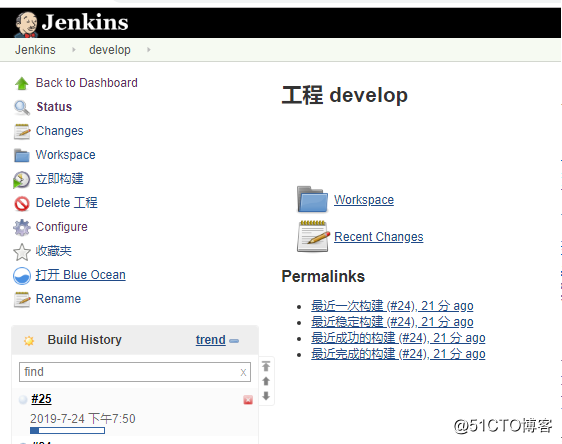562x444 pixels.
Task: Open build #25 link
Action: click(x=41, y=399)
